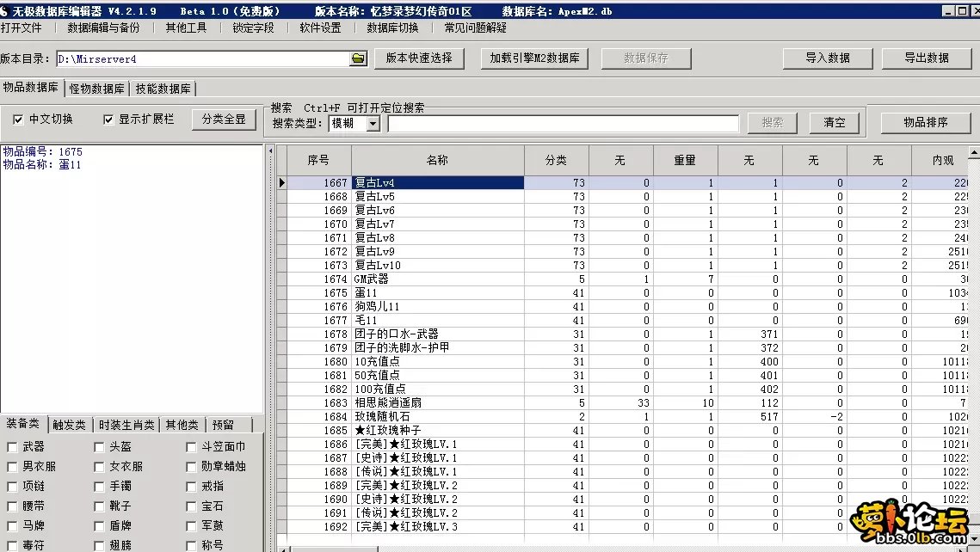The width and height of the screenshot is (980, 552).
Task: Click the search text input field
Action: tap(563, 124)
